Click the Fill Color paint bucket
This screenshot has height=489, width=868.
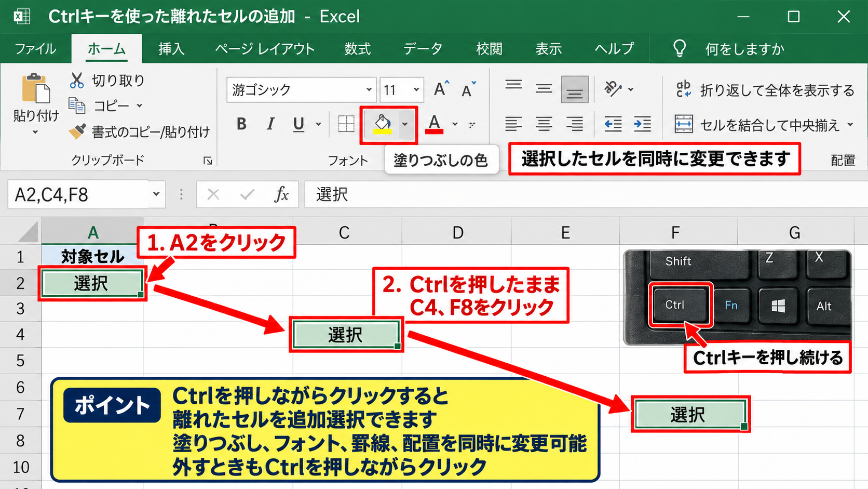coord(383,124)
